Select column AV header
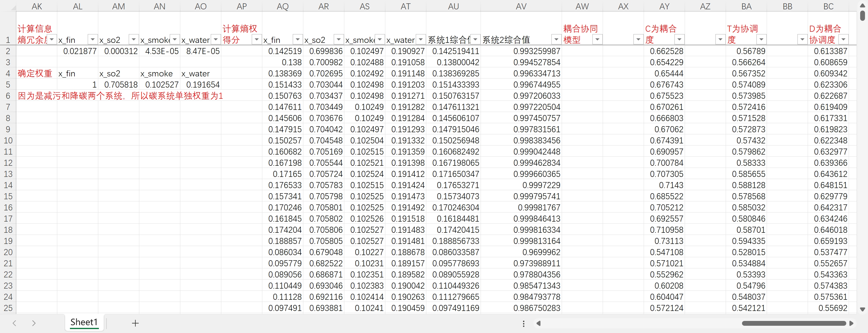Image resolution: width=868 pixels, height=333 pixels. click(x=521, y=6)
